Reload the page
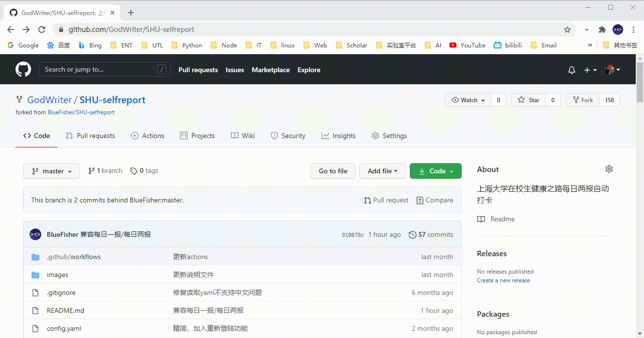Image resolution: width=644 pixels, height=338 pixels. point(42,30)
